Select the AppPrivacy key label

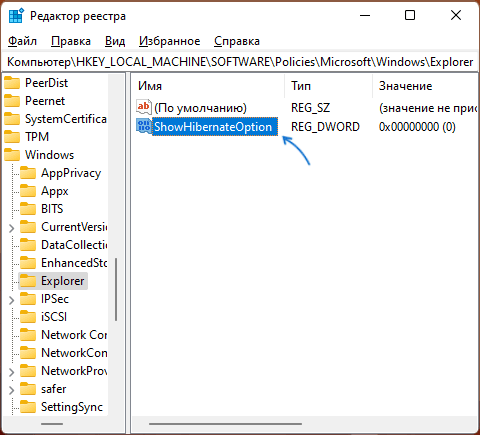pyautogui.click(x=71, y=173)
